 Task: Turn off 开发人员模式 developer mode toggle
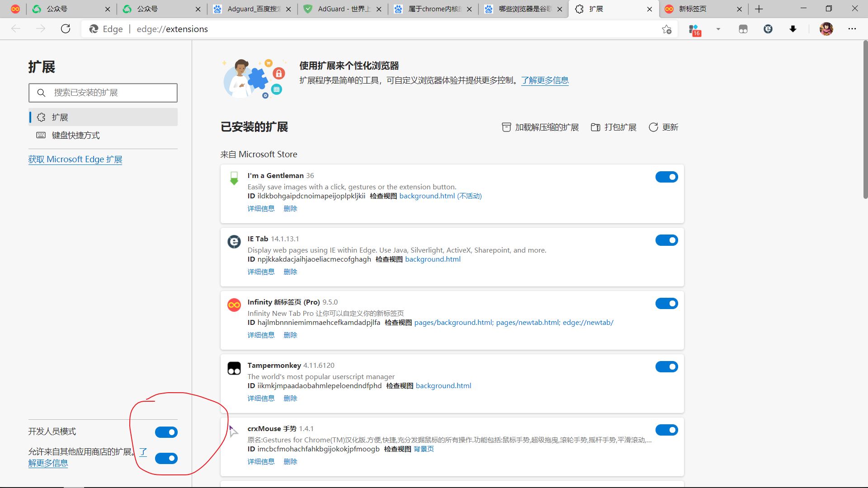pos(166,432)
